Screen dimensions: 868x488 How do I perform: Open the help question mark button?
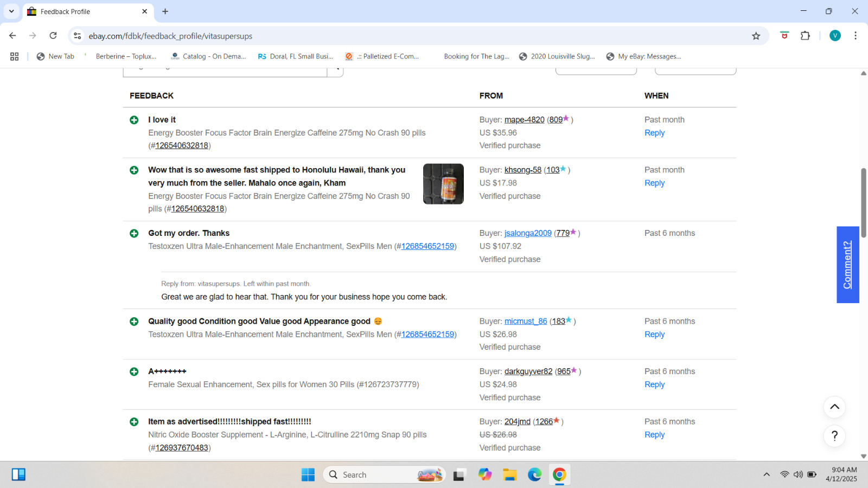pos(834,436)
